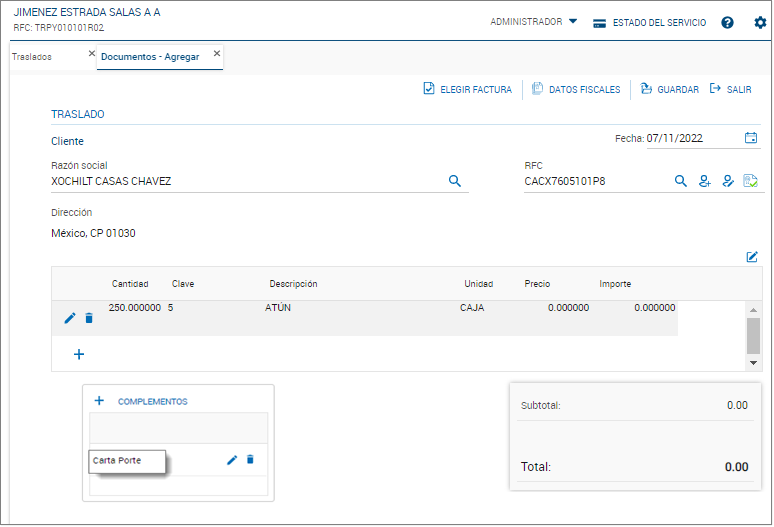Screen dimensions: 774x527
Task: Click the items table scrollbar down arrow
Action: tap(754, 363)
